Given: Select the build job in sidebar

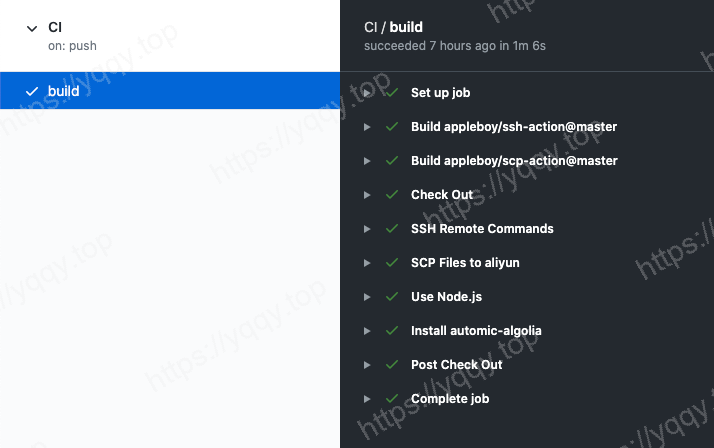Looking at the screenshot, I should [64, 92].
